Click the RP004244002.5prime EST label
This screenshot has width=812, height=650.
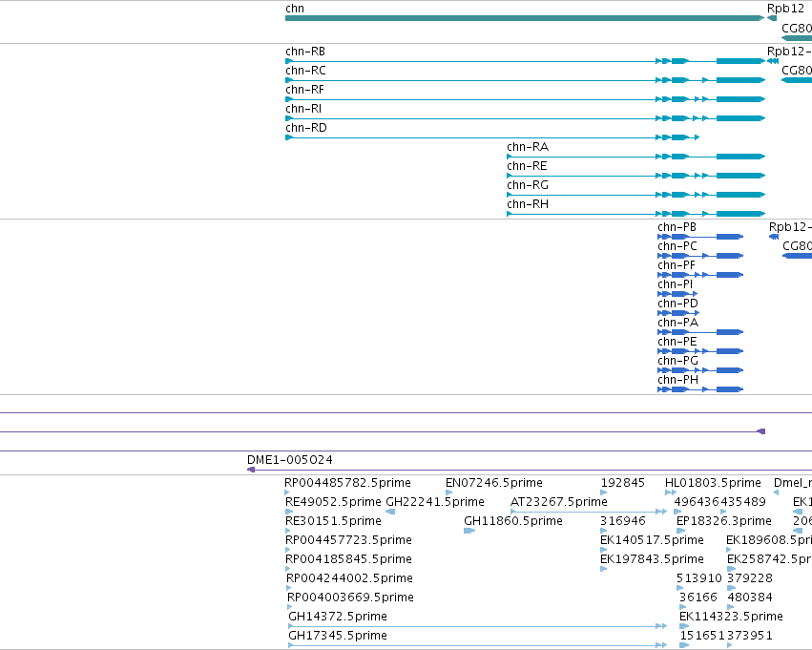(349, 579)
